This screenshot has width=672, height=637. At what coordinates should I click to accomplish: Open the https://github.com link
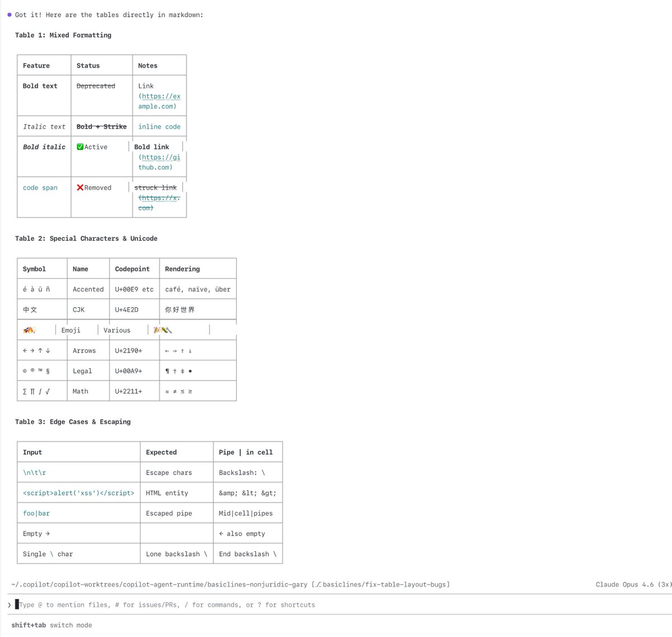160,162
